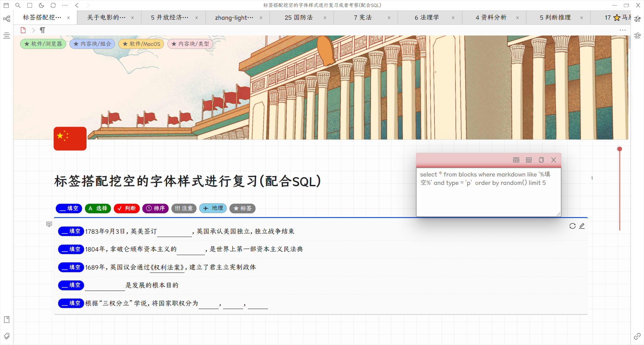Image resolution: width=644 pixels, height=345 pixels.
Task: Edit the embedded query with the pencil icon
Action: tap(582, 226)
